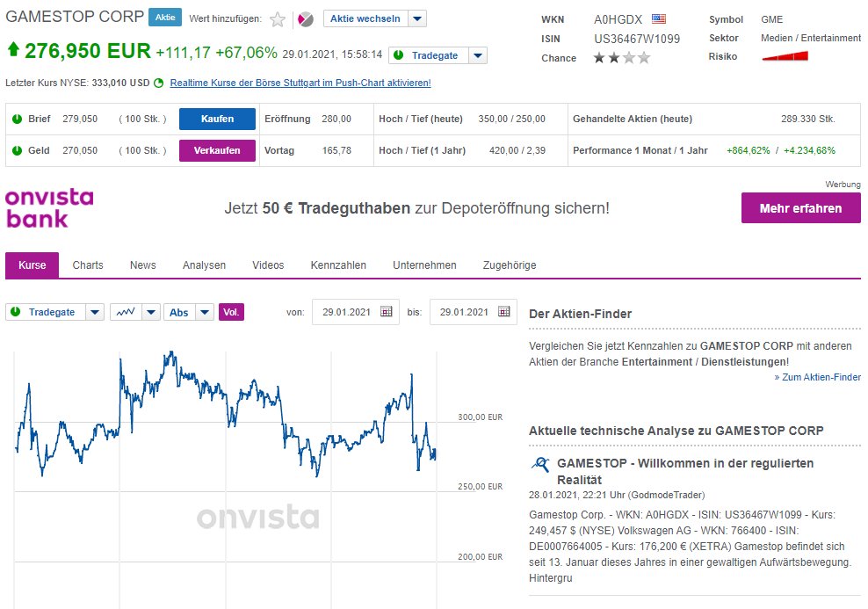Add stock to watchlist via star icon
This screenshot has height=609, width=868.
(278, 19)
